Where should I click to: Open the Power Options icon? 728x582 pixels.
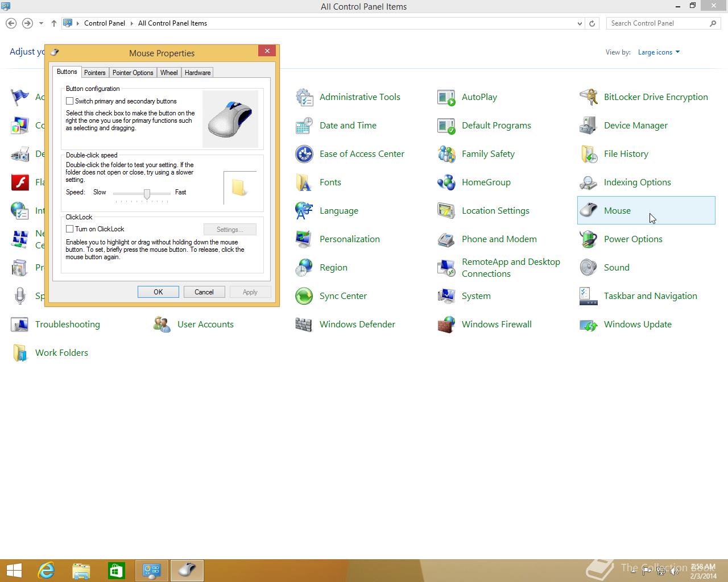coord(589,239)
